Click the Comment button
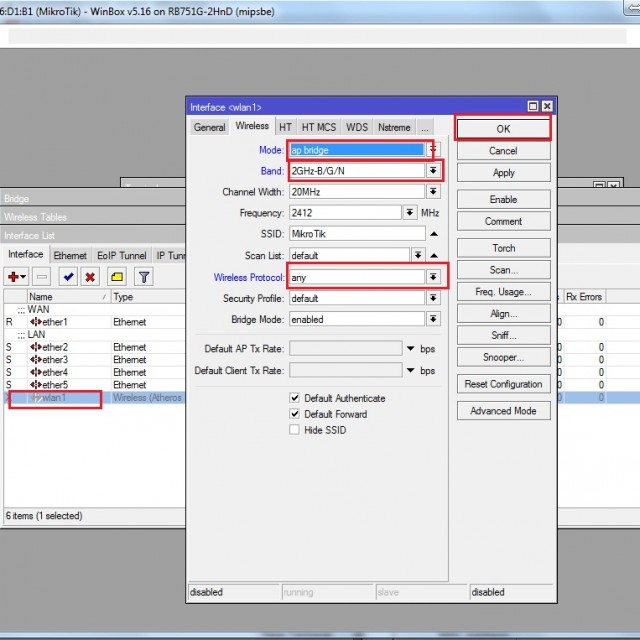Image resolution: width=640 pixels, height=640 pixels. pos(503,221)
